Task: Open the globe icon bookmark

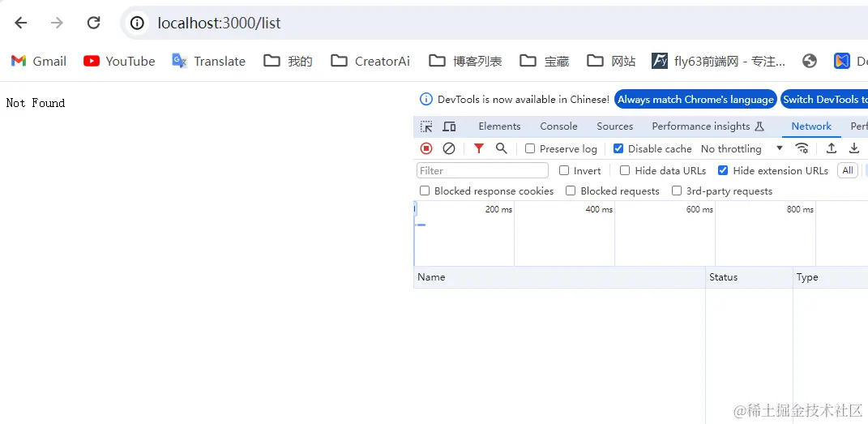Action: [x=810, y=61]
